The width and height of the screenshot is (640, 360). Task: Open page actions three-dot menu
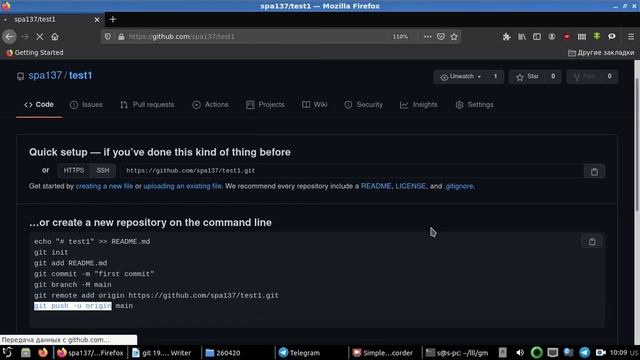pos(427,36)
